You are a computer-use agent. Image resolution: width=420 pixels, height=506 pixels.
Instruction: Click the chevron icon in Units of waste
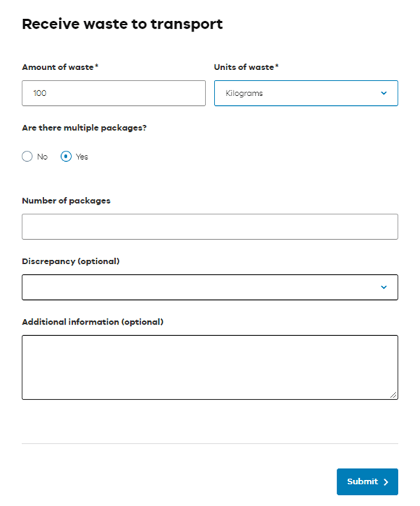384,93
